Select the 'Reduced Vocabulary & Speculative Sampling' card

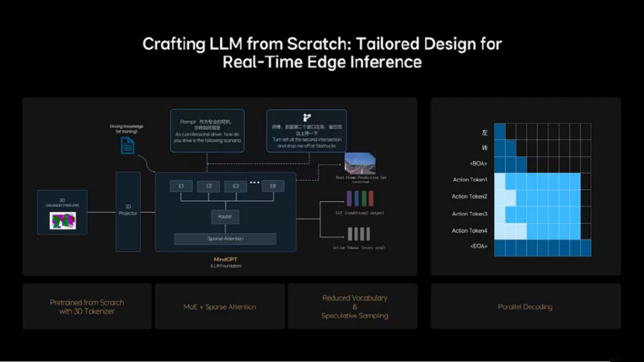352,306
